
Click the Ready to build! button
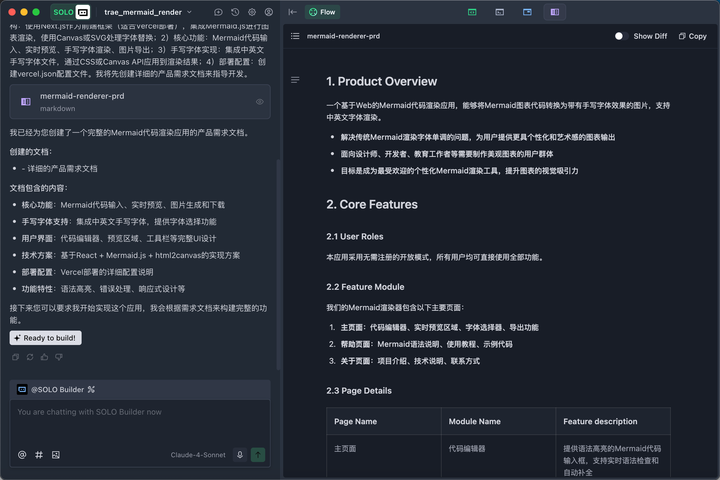pos(45,338)
